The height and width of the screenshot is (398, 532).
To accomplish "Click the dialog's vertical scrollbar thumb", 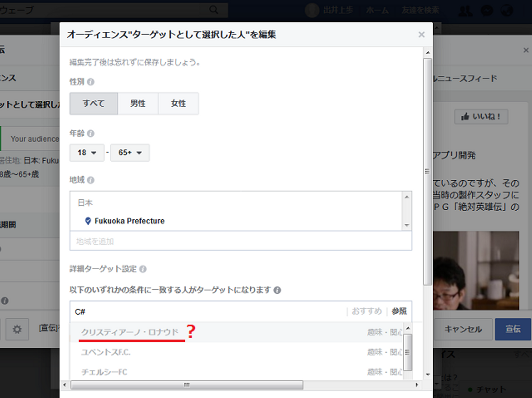I will (x=428, y=171).
